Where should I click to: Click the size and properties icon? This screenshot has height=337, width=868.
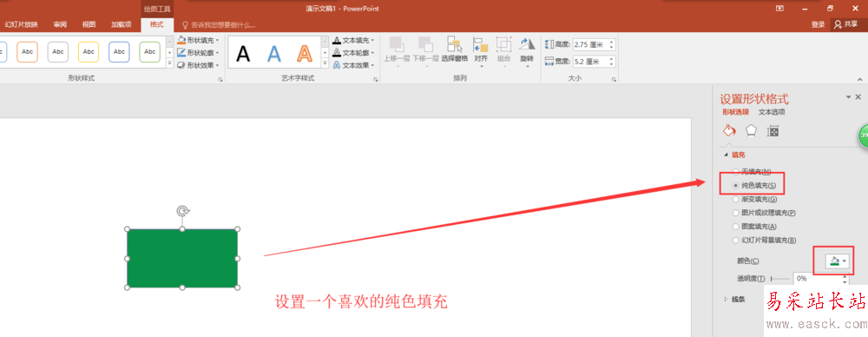tap(773, 131)
